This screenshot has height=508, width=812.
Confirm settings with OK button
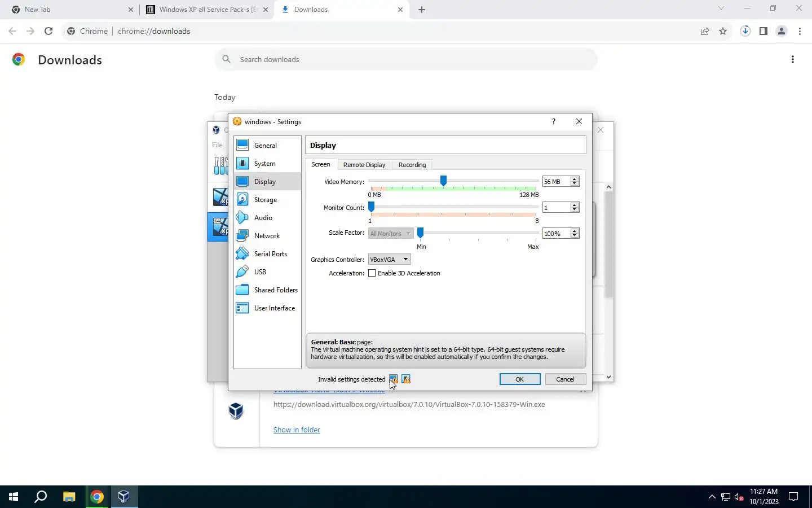[x=520, y=379]
